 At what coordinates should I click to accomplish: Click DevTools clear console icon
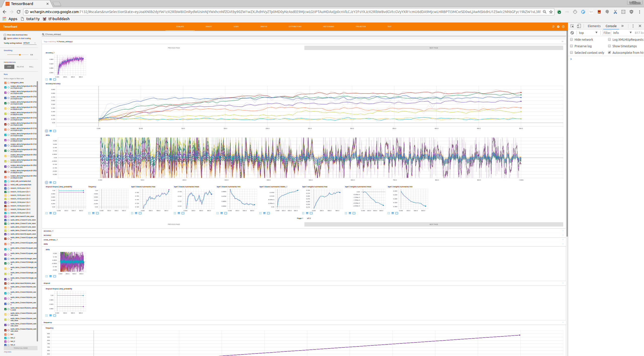[x=572, y=33]
